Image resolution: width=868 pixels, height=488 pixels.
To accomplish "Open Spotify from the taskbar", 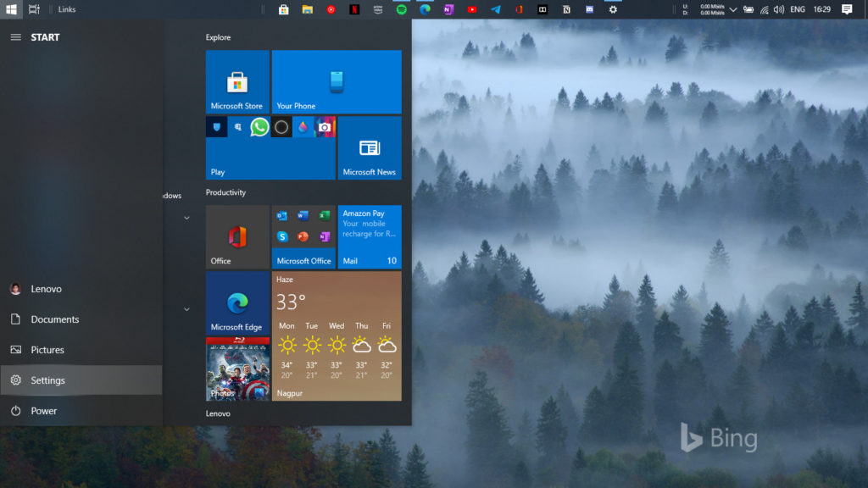I will (401, 9).
